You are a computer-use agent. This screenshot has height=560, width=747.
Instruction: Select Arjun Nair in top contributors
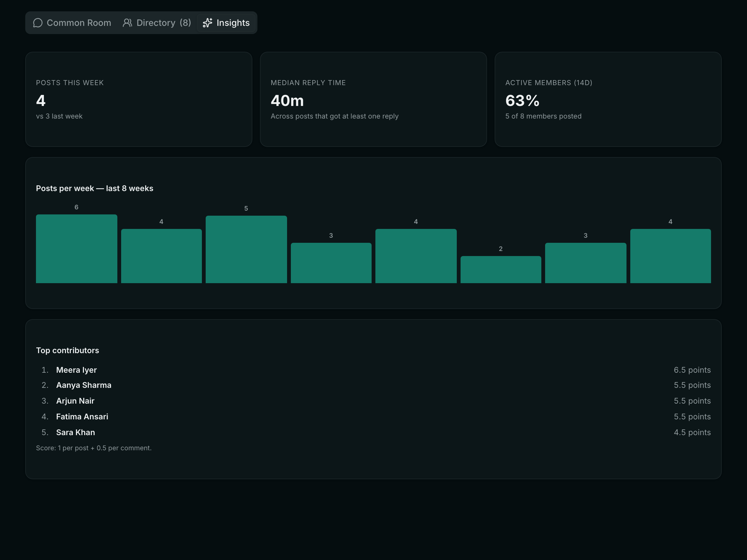[373, 401]
